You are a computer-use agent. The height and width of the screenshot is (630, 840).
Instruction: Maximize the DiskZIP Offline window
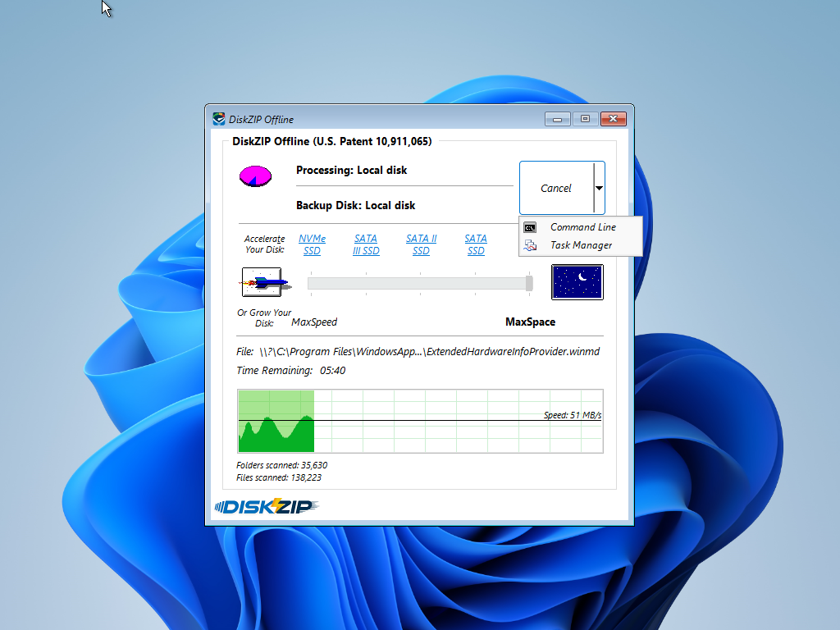coord(585,119)
